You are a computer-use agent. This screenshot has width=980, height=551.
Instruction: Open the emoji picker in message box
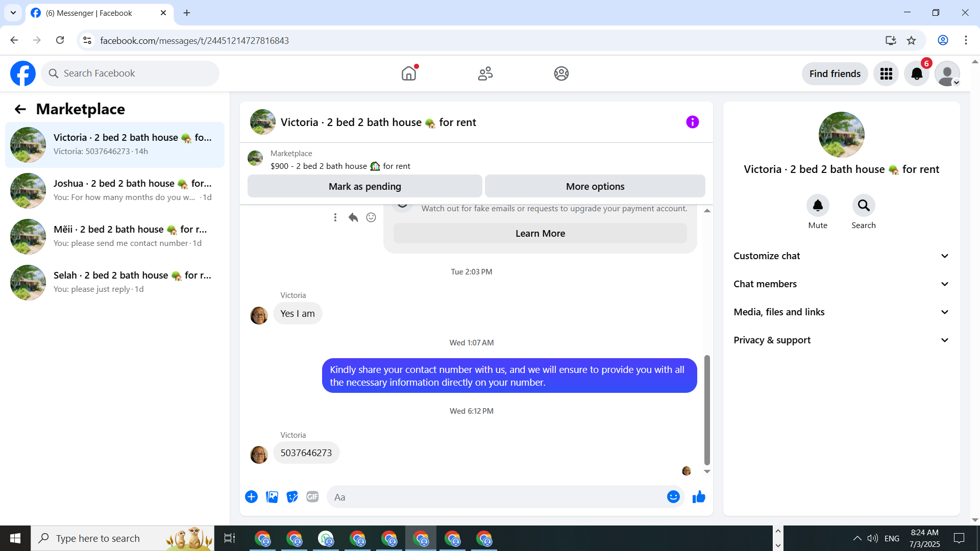point(673,497)
